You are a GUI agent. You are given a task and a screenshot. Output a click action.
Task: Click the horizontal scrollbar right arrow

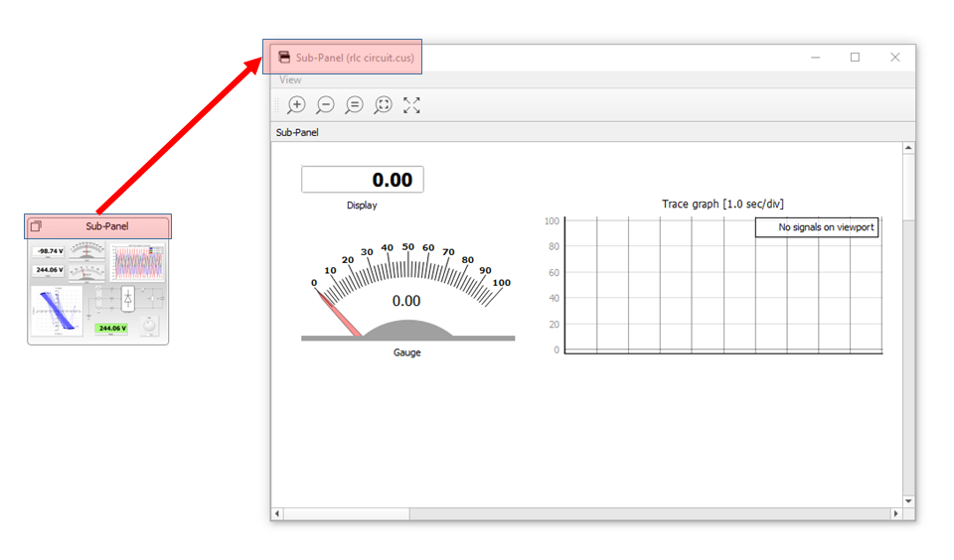pos(895,513)
